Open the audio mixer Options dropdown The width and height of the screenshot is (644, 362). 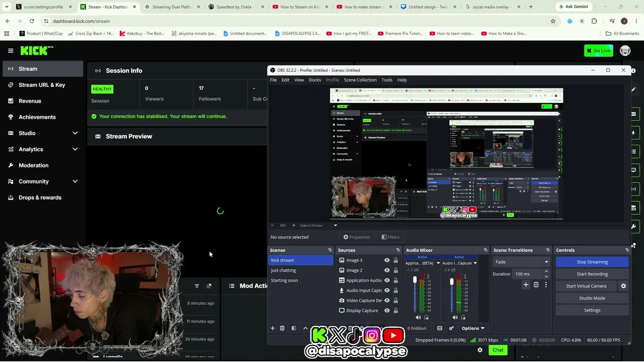pyautogui.click(x=473, y=328)
